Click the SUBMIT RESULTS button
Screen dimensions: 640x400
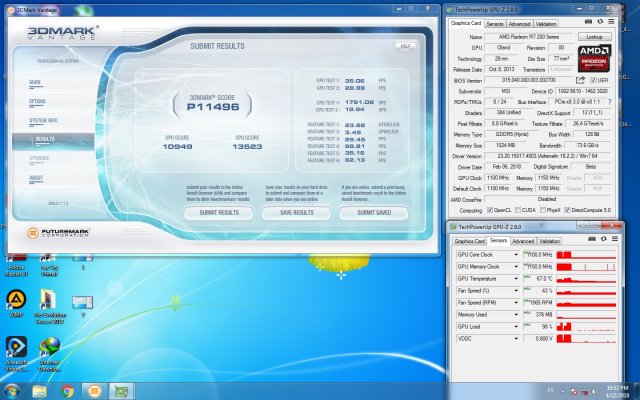[218, 212]
